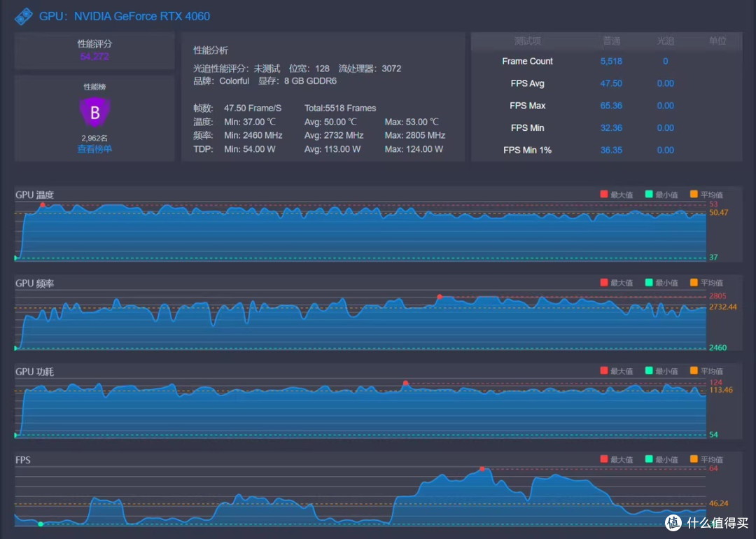Click the red 最大值 swatch in FPS legend
The width and height of the screenshot is (756, 539).
[x=603, y=459]
